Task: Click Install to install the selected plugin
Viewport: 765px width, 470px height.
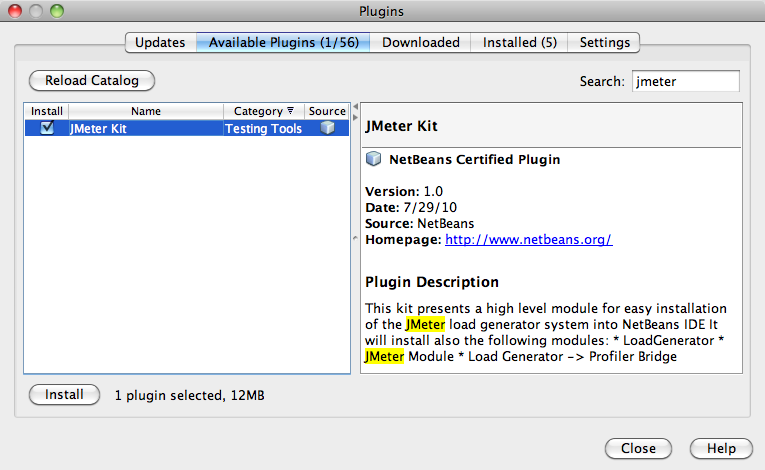Action: [64, 395]
